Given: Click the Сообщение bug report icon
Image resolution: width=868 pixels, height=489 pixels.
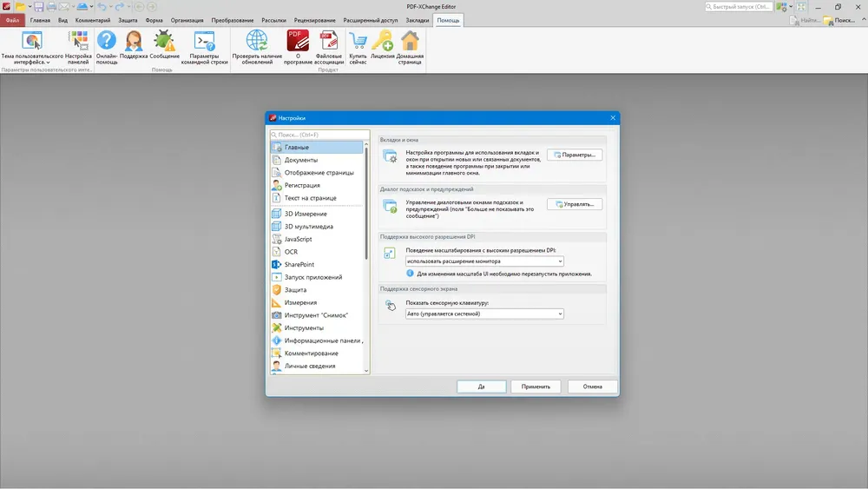Looking at the screenshot, I should pos(164,41).
